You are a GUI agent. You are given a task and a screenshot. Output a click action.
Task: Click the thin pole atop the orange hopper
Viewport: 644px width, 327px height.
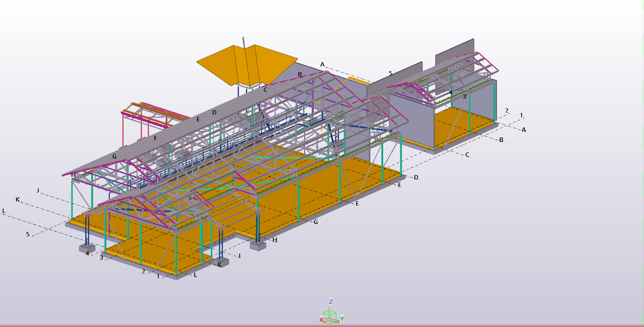(244, 41)
